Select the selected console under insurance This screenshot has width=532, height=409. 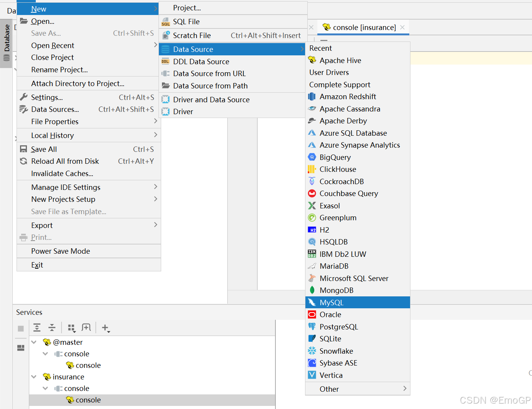(x=152, y=400)
